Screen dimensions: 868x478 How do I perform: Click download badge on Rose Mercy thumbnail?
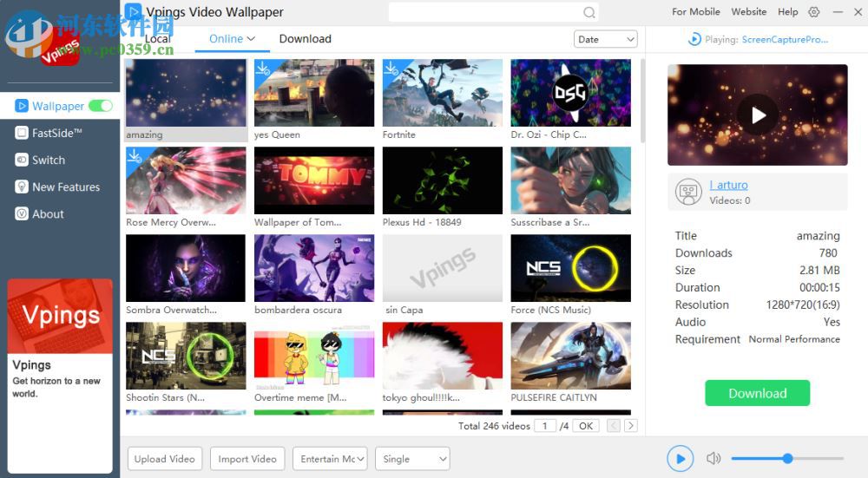point(134,155)
